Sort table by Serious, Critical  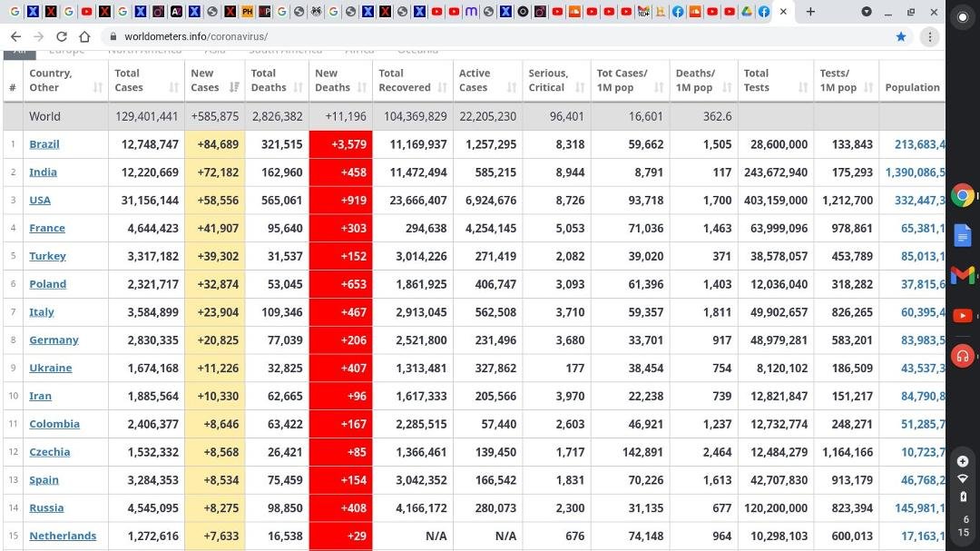pyautogui.click(x=556, y=80)
